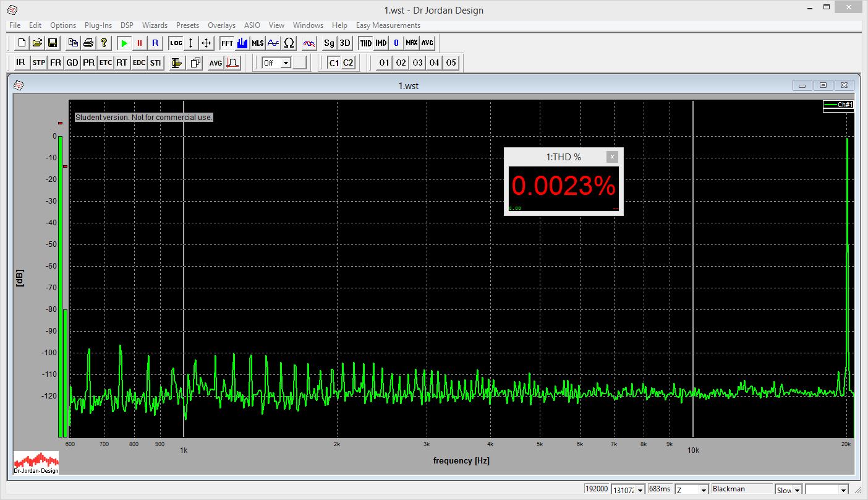The width and height of the screenshot is (868, 500).
Task: Start measurement with green play button
Action: coord(124,43)
